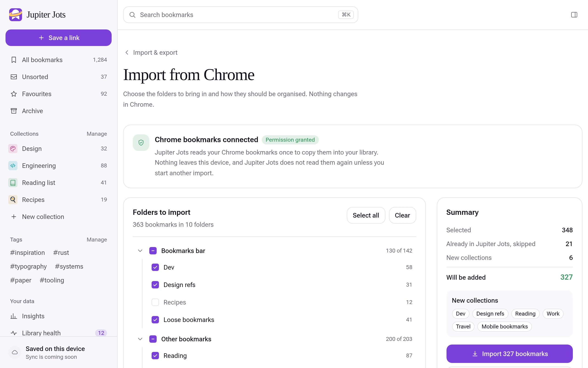Click the Engineering code icon

click(13, 166)
